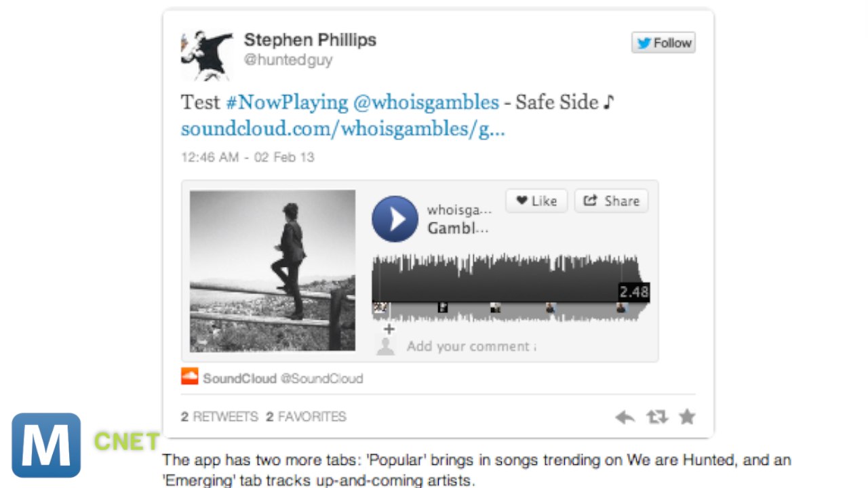Click the Twitter Follow button
The width and height of the screenshot is (868, 488).
point(663,43)
